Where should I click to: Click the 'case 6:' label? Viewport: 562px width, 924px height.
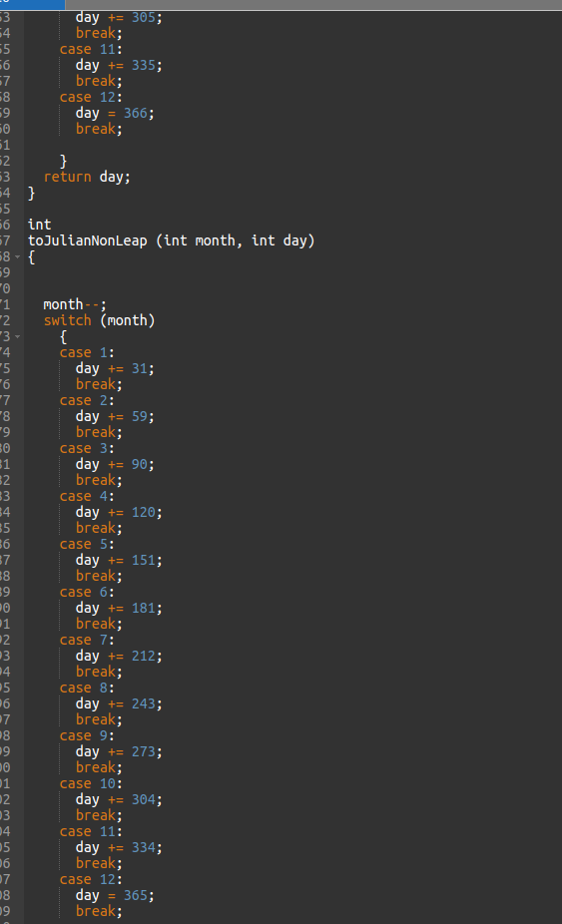87,592
